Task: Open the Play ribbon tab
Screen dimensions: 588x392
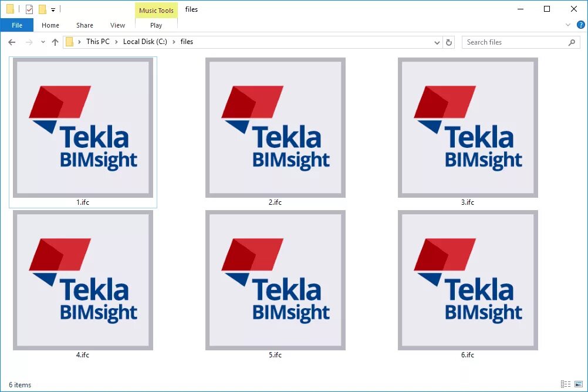Action: pos(156,25)
